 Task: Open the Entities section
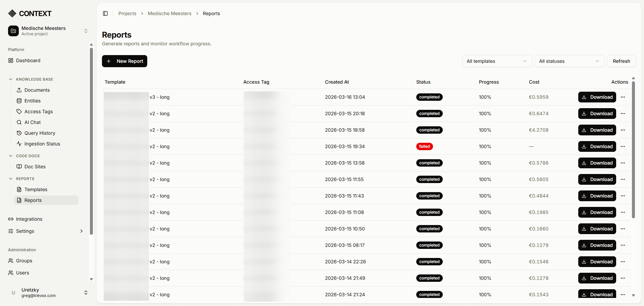pyautogui.click(x=32, y=101)
